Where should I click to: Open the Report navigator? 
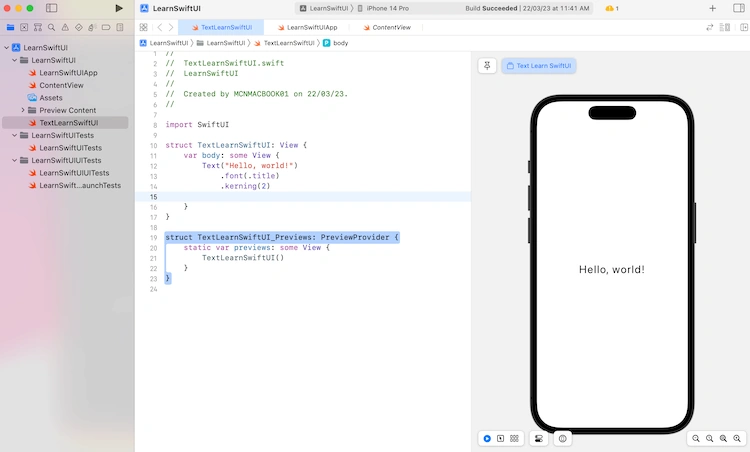pos(120,27)
